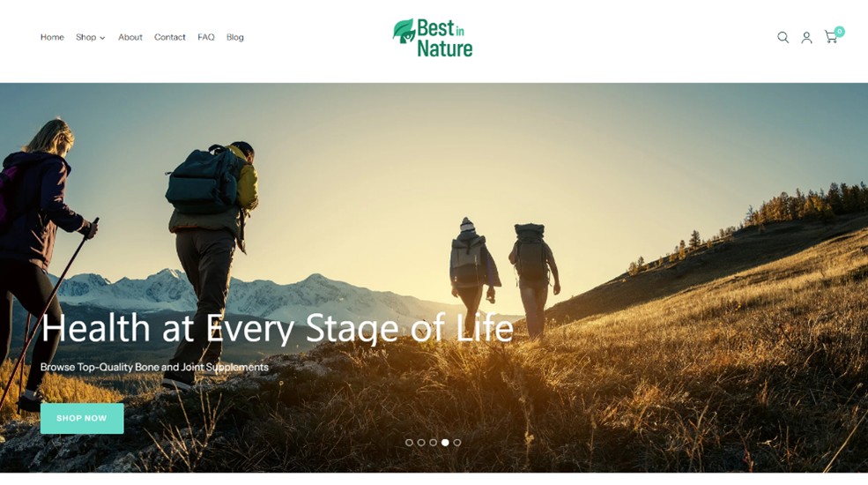
Task: View the shopping cart icon
Action: click(830, 37)
